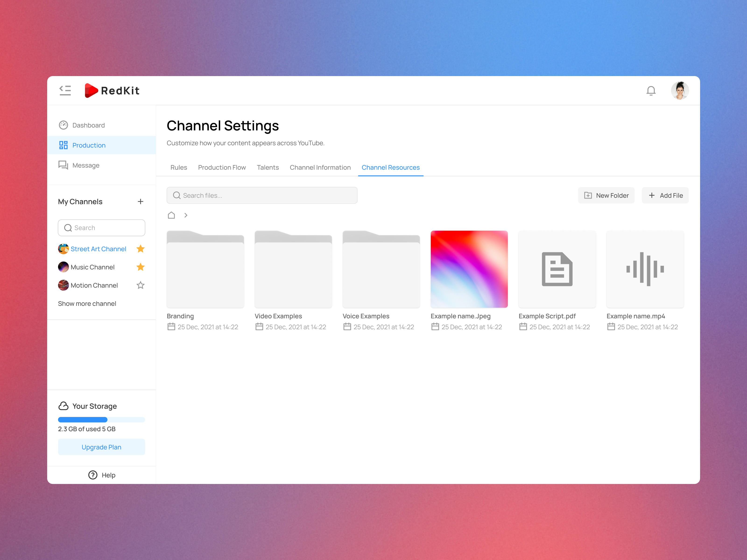Collapse the sidebar with the top-left icon
Viewport: 747px width, 560px height.
tap(65, 91)
